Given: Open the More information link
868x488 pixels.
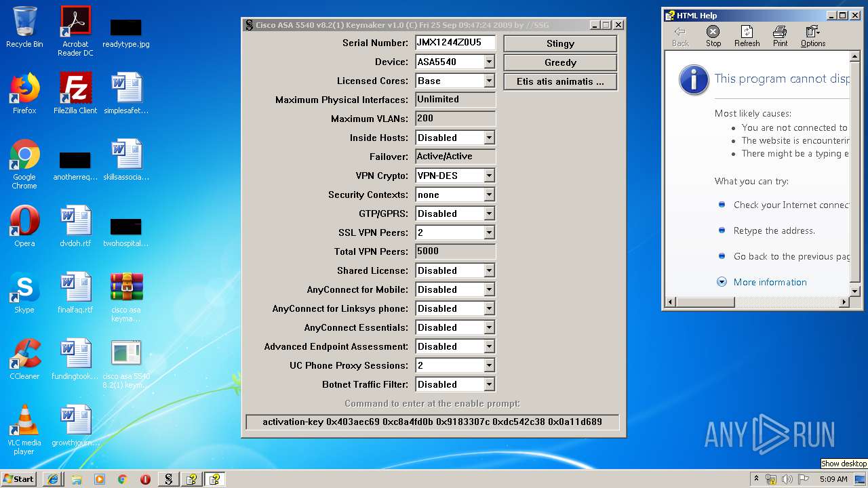Looking at the screenshot, I should [x=770, y=282].
